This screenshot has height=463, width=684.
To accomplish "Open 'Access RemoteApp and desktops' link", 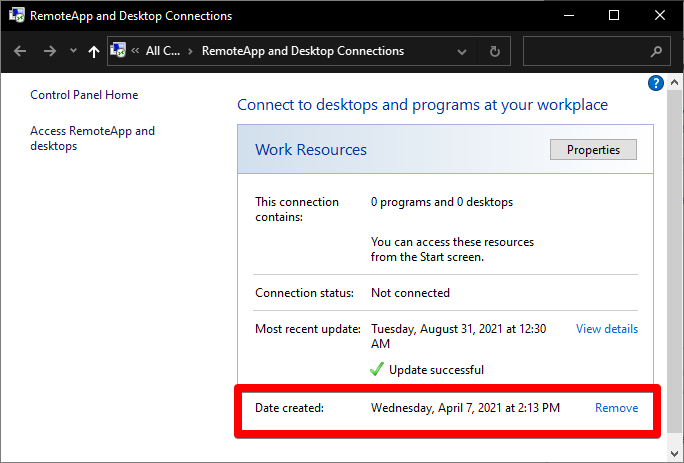I will [92, 138].
